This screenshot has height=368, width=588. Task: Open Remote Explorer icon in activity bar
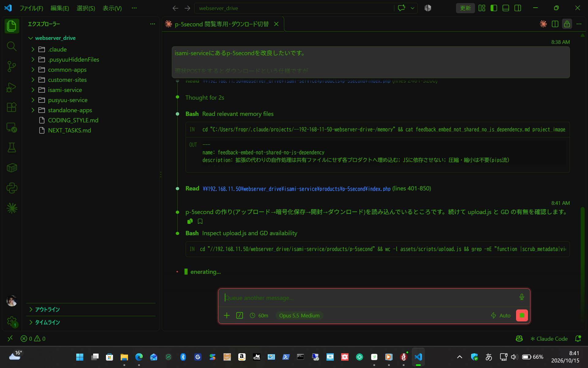click(x=12, y=127)
